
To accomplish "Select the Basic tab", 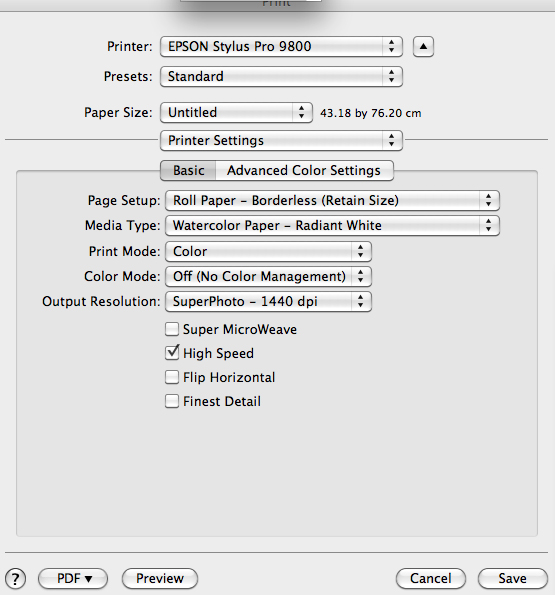I will coord(189,171).
